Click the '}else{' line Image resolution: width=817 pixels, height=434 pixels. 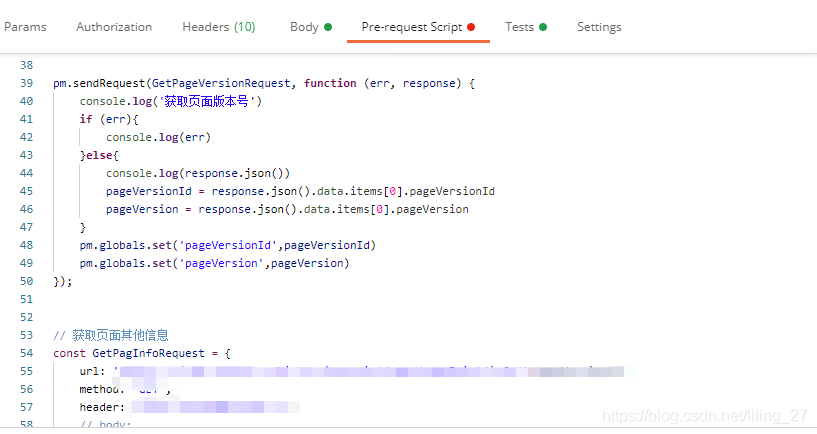(99, 155)
